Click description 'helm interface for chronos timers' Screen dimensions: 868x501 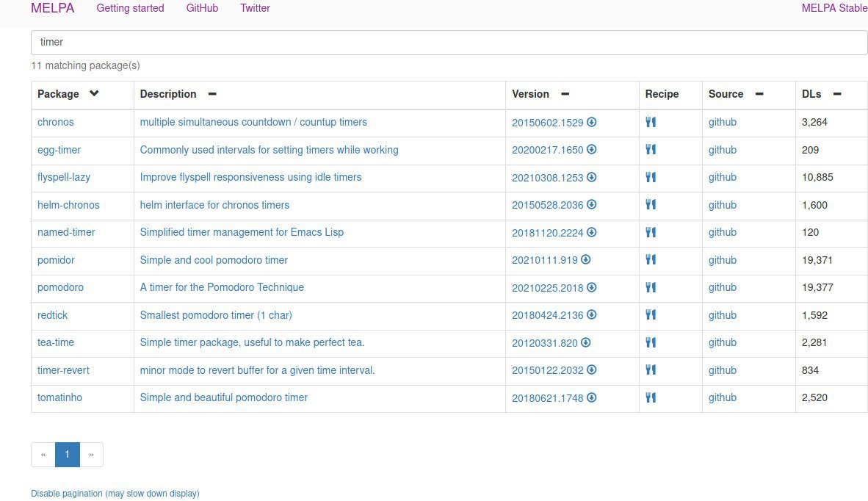click(x=214, y=205)
